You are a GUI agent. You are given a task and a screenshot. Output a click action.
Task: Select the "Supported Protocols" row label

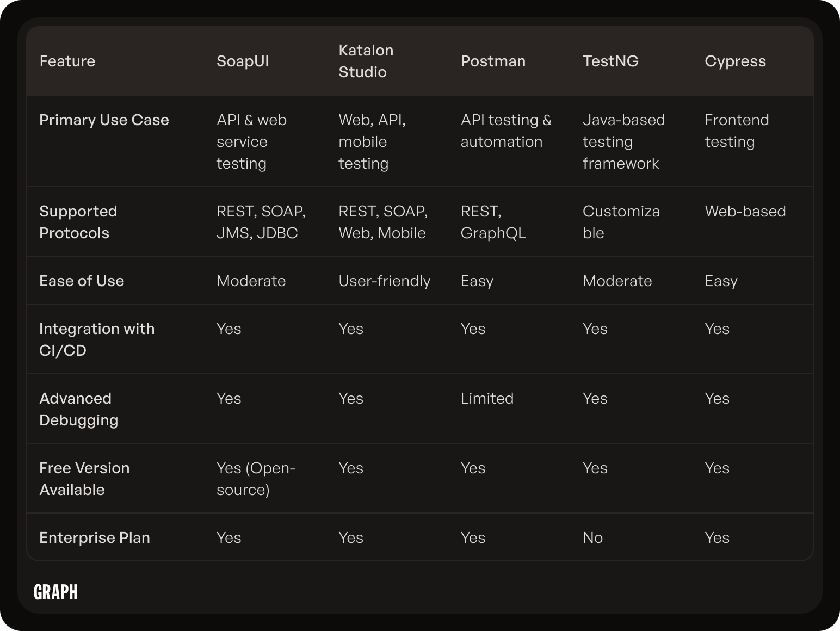coord(78,222)
